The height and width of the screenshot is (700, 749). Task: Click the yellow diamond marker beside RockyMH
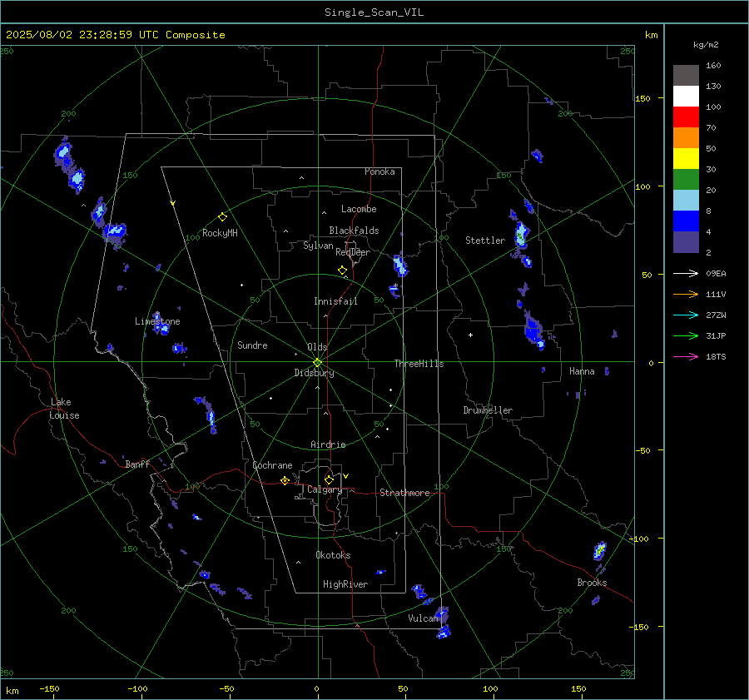222,217
